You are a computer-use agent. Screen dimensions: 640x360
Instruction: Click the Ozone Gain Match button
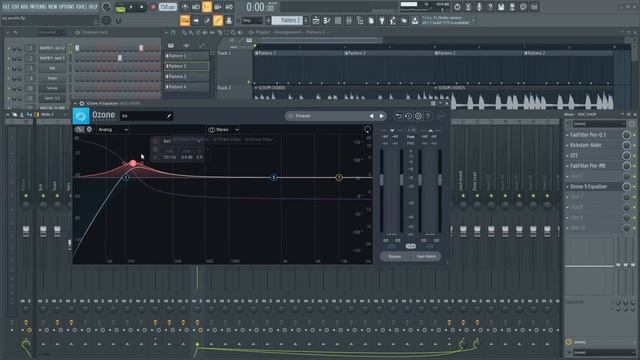click(x=426, y=256)
